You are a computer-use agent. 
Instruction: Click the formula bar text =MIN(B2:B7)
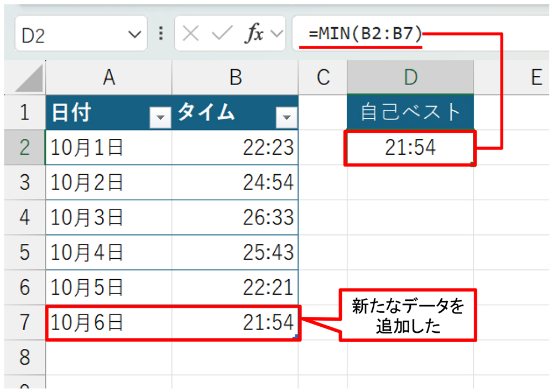pyautogui.click(x=365, y=34)
